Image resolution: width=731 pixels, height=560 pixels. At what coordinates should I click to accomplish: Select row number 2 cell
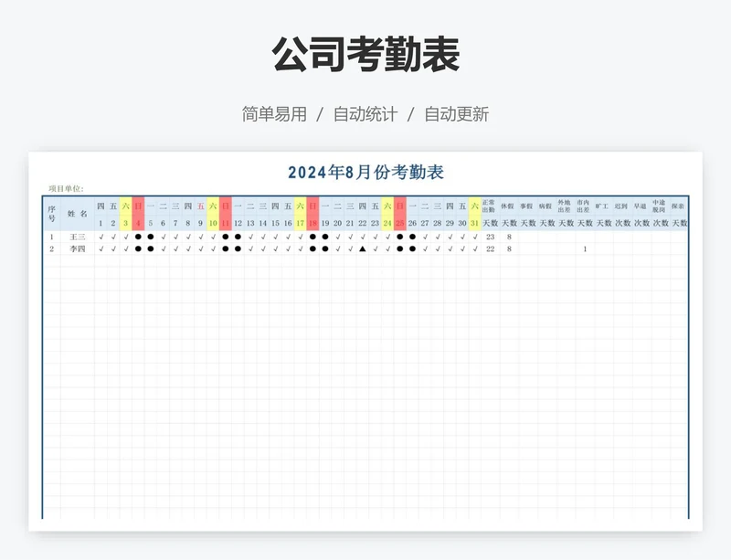52,249
